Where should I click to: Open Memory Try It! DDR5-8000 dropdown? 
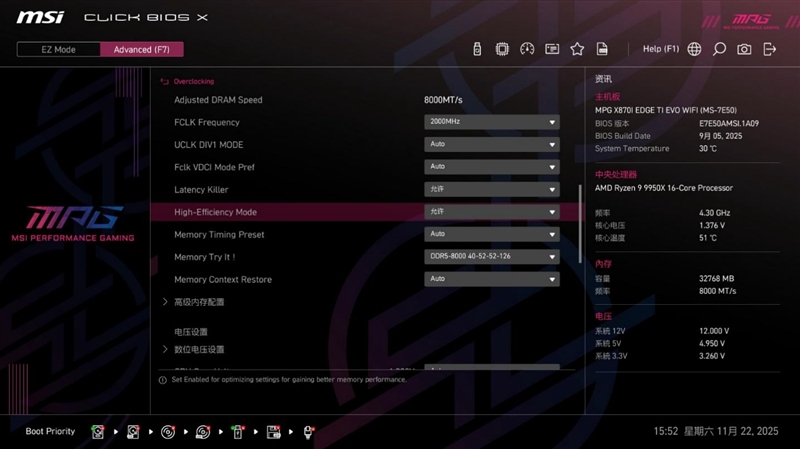(x=492, y=257)
